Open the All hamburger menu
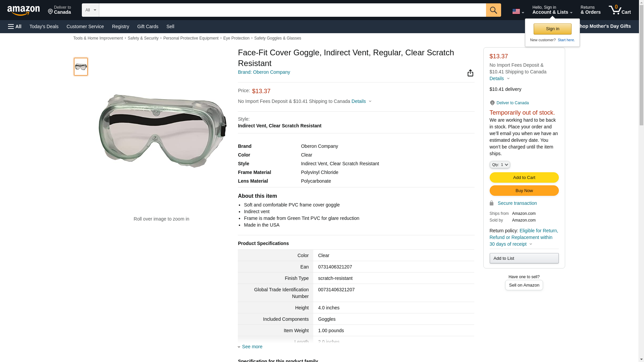This screenshot has height=362, width=644. tap(15, 26)
